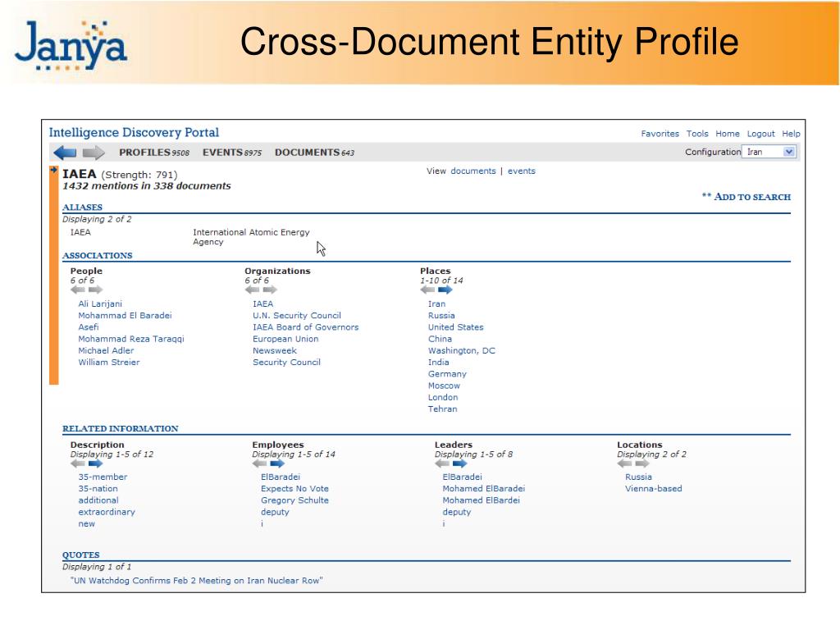840x630 pixels.
Task: Click previous-page arrow under Places
Action: [x=427, y=290]
